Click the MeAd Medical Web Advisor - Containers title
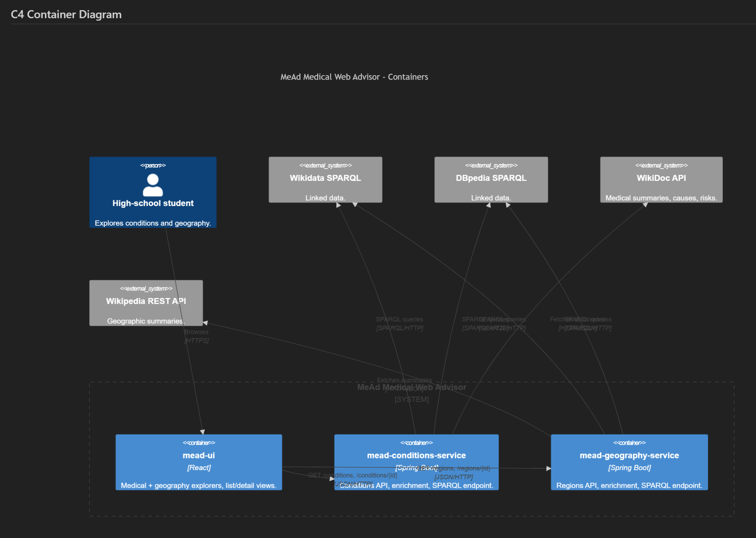Viewport: 756px width, 538px height. click(354, 77)
